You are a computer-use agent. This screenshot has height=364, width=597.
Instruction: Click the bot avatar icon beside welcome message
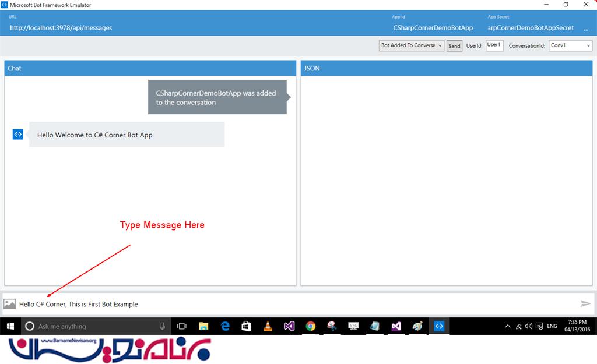(x=18, y=135)
